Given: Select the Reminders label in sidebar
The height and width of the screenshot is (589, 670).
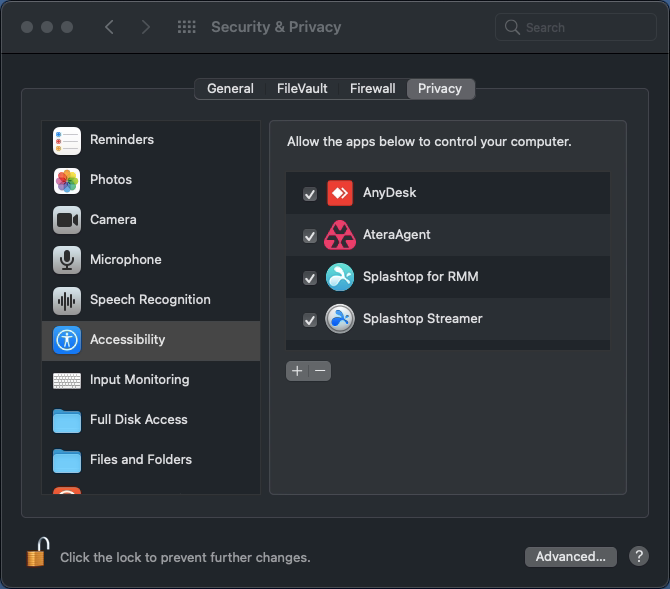Looking at the screenshot, I should coord(122,139).
